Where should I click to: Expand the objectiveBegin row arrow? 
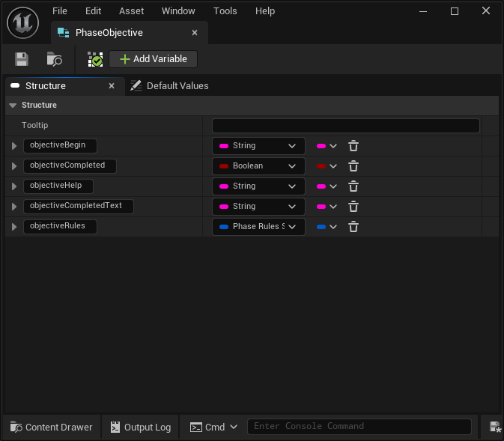pyautogui.click(x=14, y=146)
